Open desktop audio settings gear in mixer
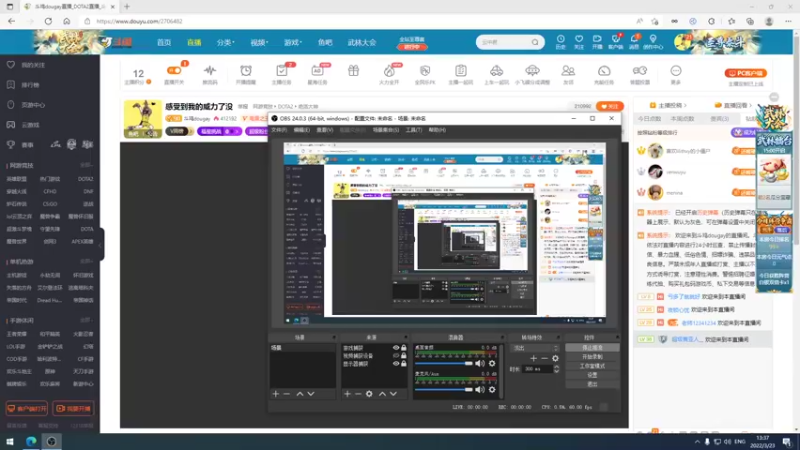This screenshot has width=800, height=450. (x=492, y=364)
